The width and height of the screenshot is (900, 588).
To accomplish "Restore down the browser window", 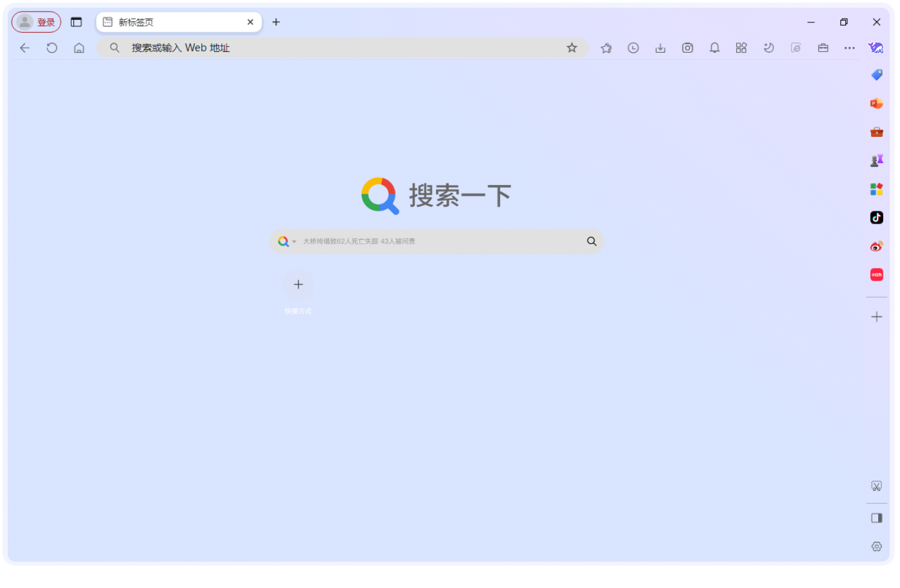I will (x=844, y=22).
